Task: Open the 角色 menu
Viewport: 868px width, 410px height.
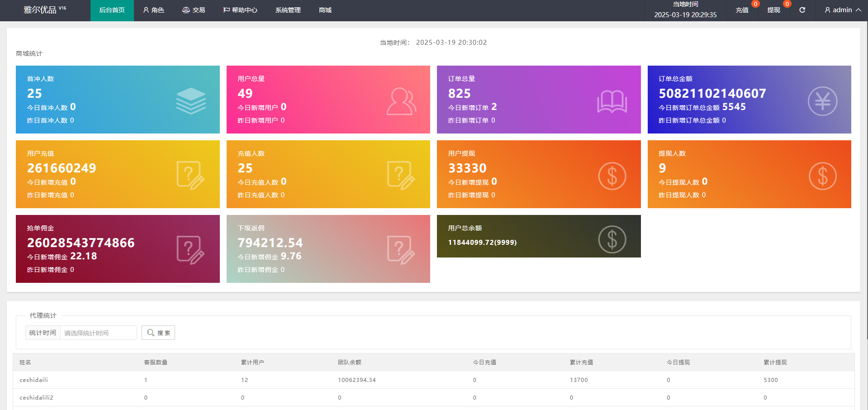Action: [153, 10]
